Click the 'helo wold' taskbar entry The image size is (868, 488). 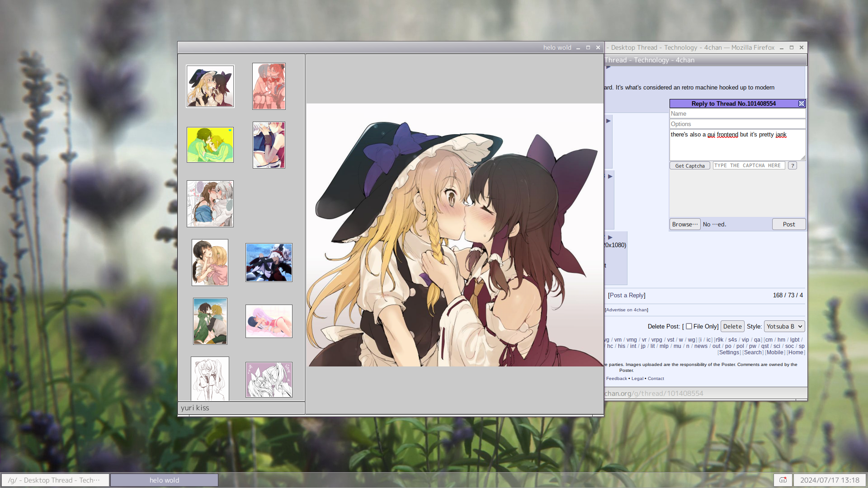click(x=165, y=480)
